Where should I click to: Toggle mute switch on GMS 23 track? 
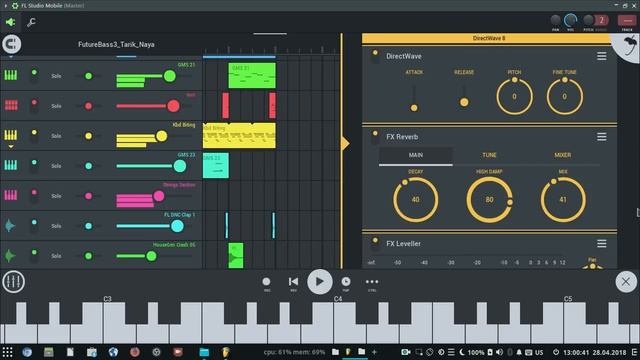pos(34,165)
